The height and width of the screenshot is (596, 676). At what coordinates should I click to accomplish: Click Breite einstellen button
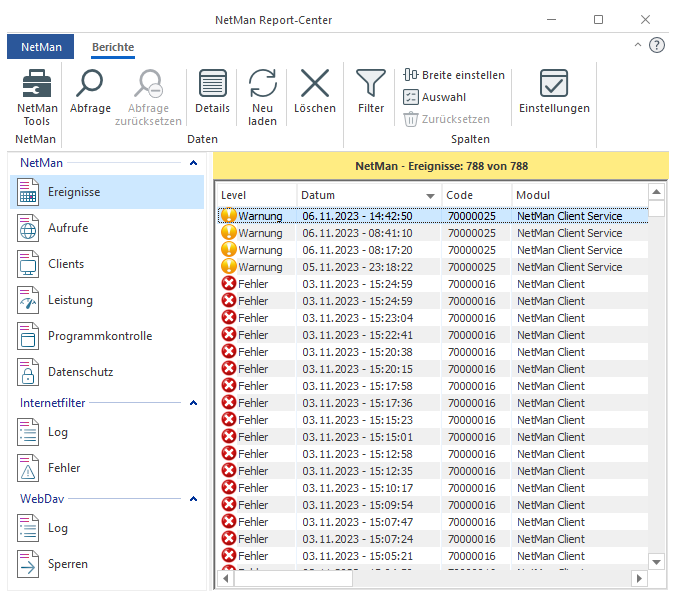[x=454, y=75]
